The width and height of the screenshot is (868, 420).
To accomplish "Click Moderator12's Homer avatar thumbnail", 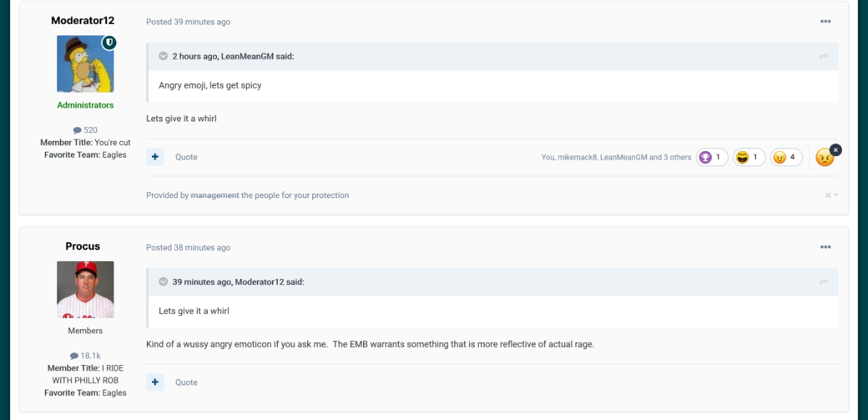I will click(85, 64).
